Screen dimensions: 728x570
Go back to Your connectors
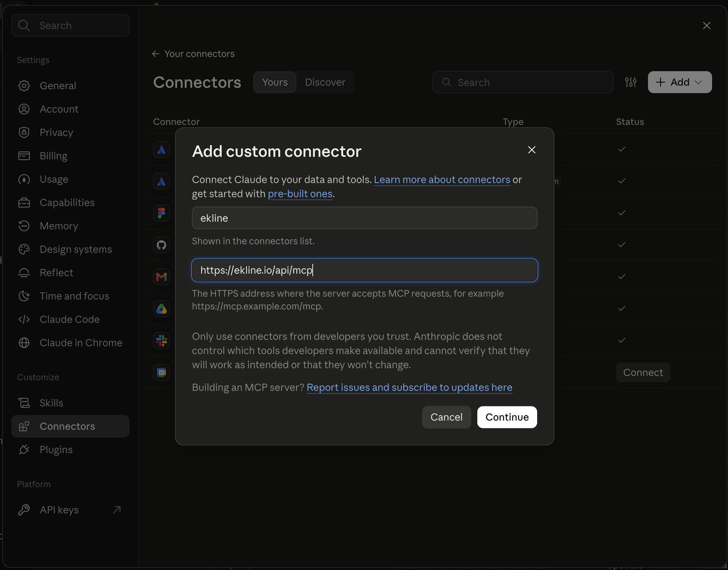[x=193, y=54]
